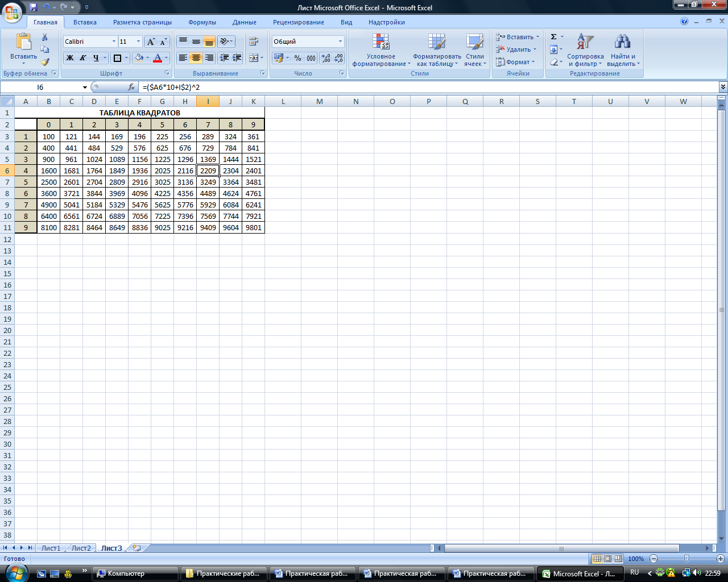Expand the Name Box dropdown arrow
Screen dimensions: 728x582
tap(85, 88)
